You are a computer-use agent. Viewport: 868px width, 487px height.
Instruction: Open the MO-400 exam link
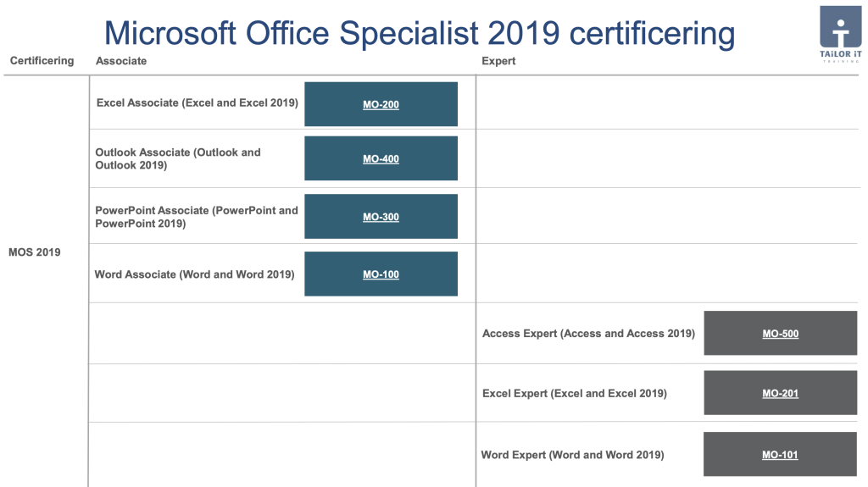pyautogui.click(x=381, y=159)
